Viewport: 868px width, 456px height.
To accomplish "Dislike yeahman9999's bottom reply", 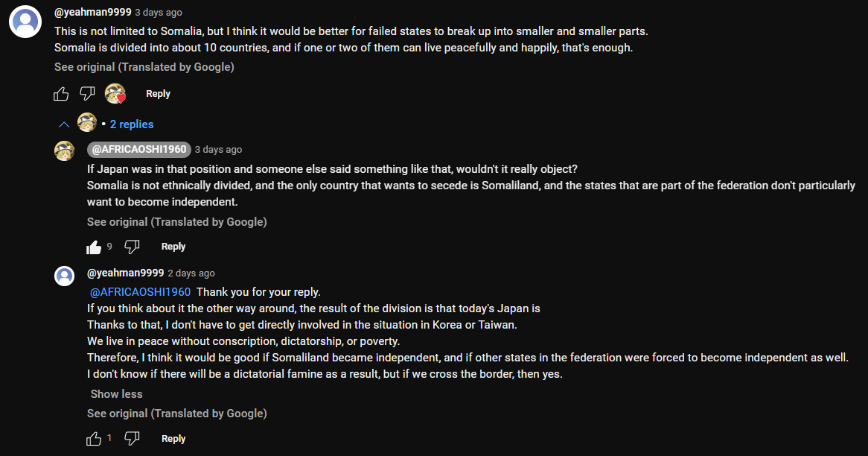I will click(x=132, y=439).
